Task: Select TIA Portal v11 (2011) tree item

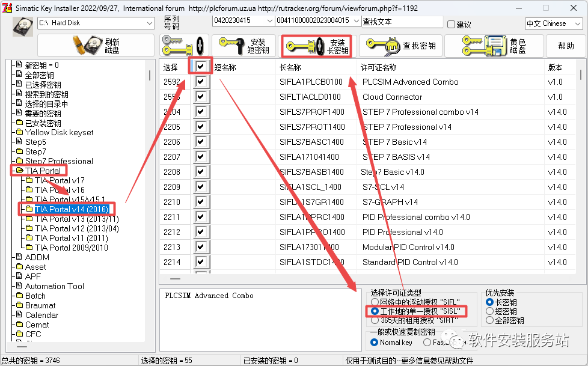Action: tap(72, 238)
